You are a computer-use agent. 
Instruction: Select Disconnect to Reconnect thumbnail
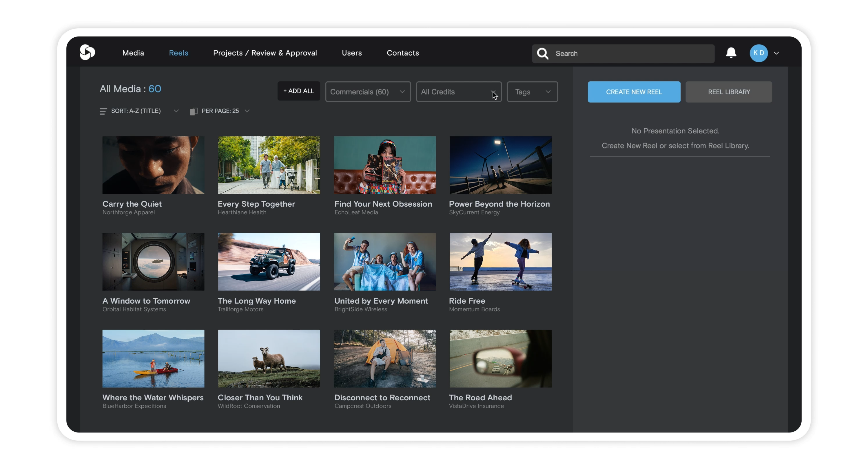click(x=384, y=358)
